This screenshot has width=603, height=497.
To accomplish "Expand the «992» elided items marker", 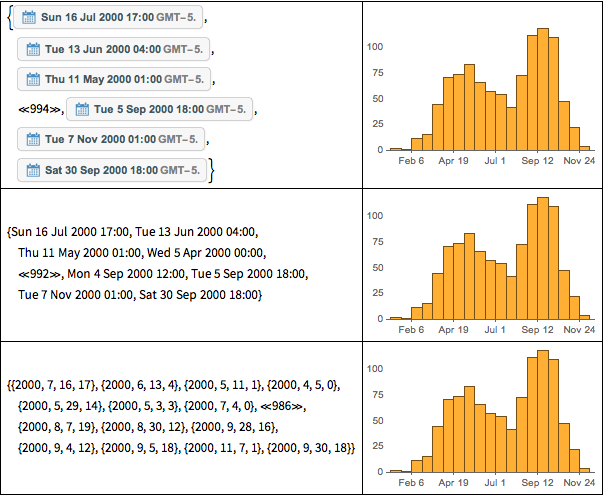I will pyautogui.click(x=37, y=274).
